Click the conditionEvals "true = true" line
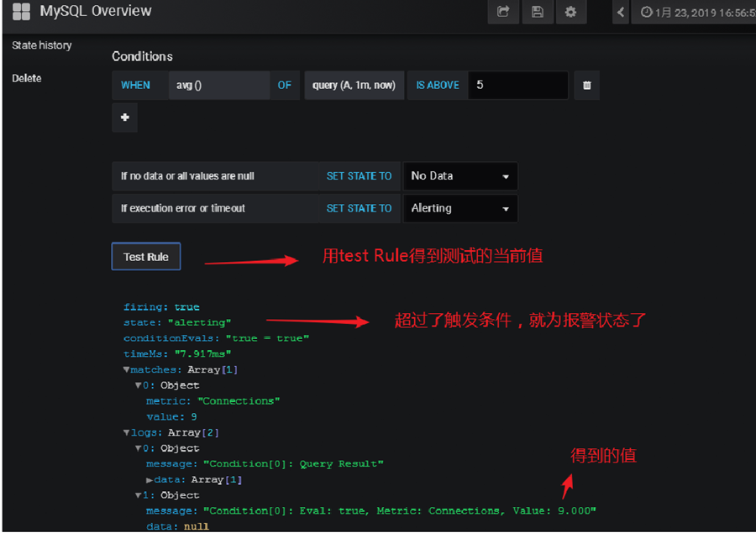756x538 pixels. 216,338
